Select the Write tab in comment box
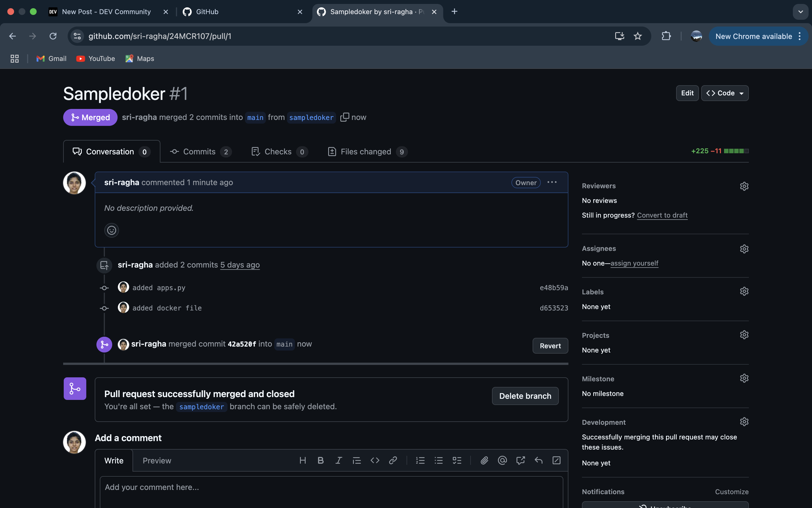 click(114, 460)
